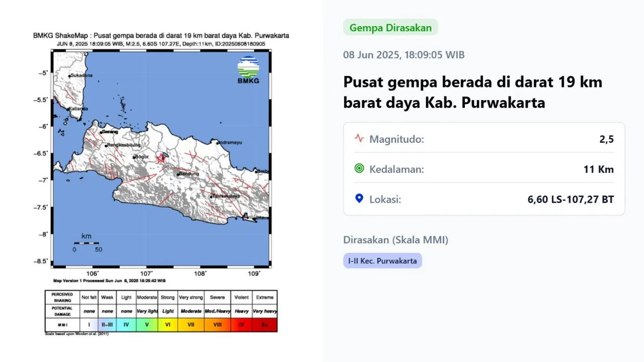Viewport: 644px width, 362px height.
Task: Click the Lokasi pin icon
Action: tap(359, 199)
